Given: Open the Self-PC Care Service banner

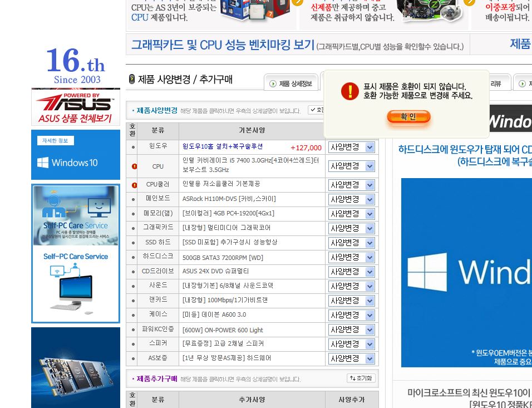Looking at the screenshot, I should (x=76, y=254).
